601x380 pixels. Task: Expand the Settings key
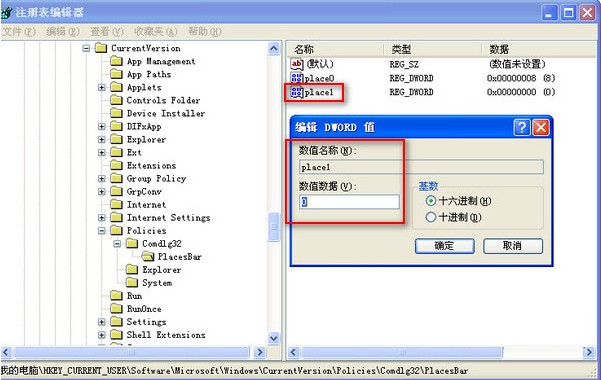pos(102,322)
